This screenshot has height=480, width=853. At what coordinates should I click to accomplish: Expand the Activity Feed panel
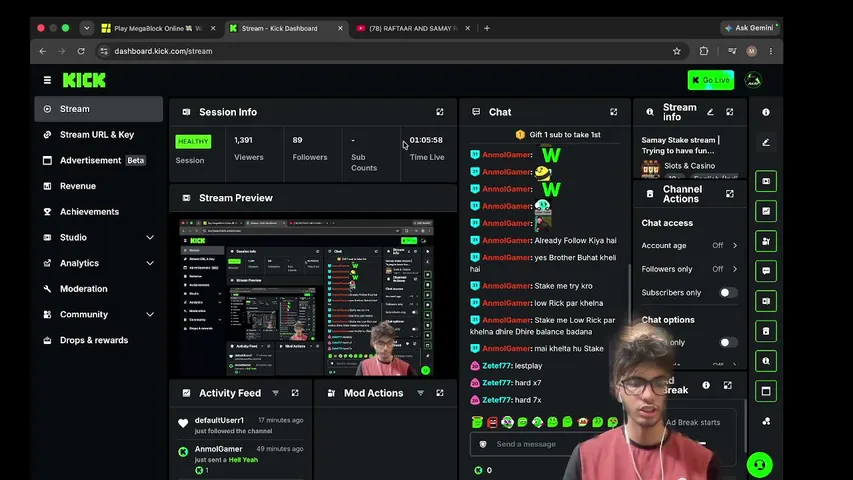pos(295,393)
